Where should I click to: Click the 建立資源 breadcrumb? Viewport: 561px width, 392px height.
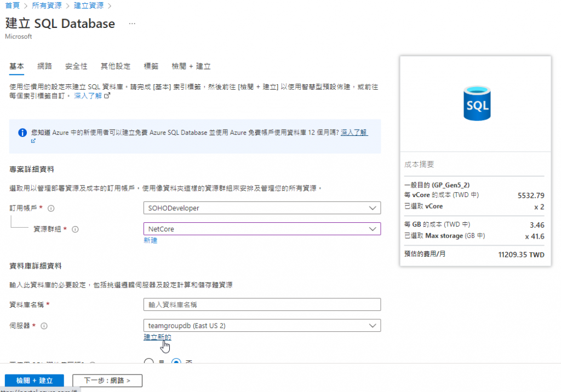[88, 5]
